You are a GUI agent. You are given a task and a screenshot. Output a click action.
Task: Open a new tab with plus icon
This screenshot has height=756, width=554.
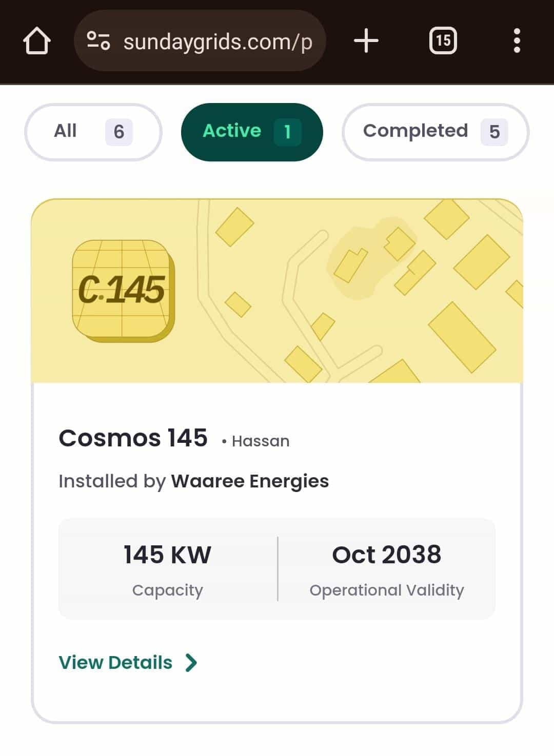click(366, 41)
